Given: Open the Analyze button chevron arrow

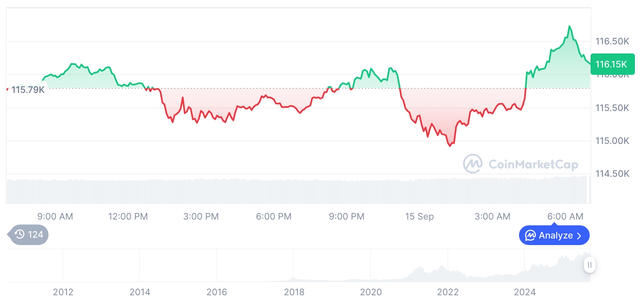Looking at the screenshot, I should tap(579, 236).
